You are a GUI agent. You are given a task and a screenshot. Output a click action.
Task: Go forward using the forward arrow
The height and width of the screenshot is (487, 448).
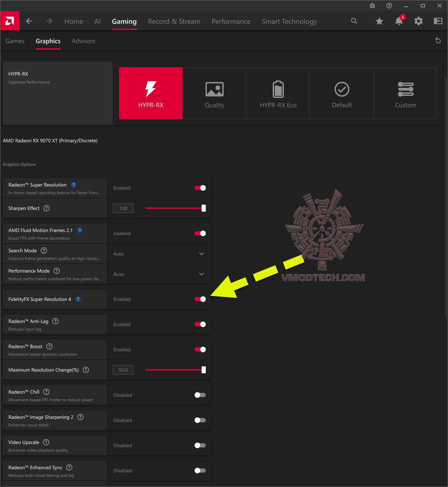(x=49, y=21)
